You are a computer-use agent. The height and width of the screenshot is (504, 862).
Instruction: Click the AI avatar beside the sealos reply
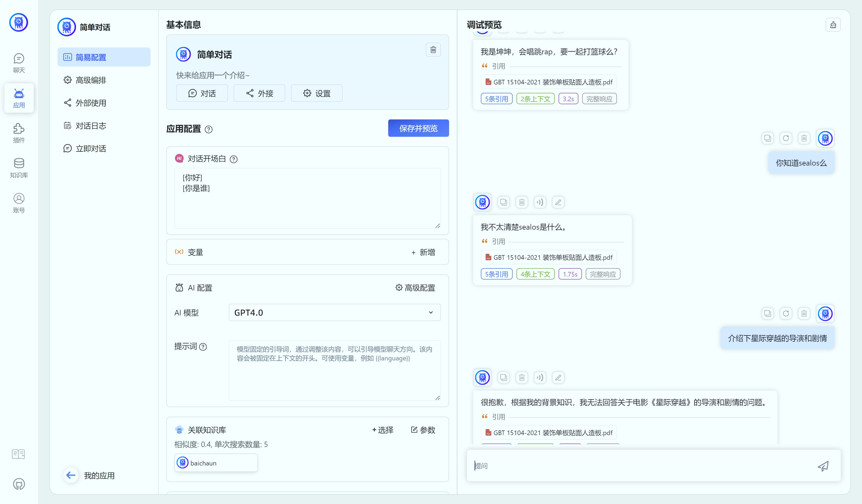(x=482, y=202)
